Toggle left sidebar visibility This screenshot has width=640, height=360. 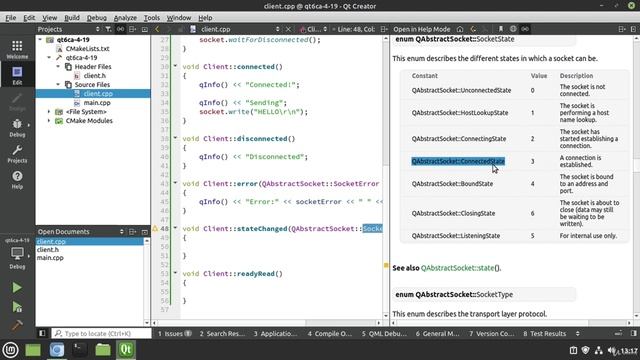pyautogui.click(x=42, y=333)
